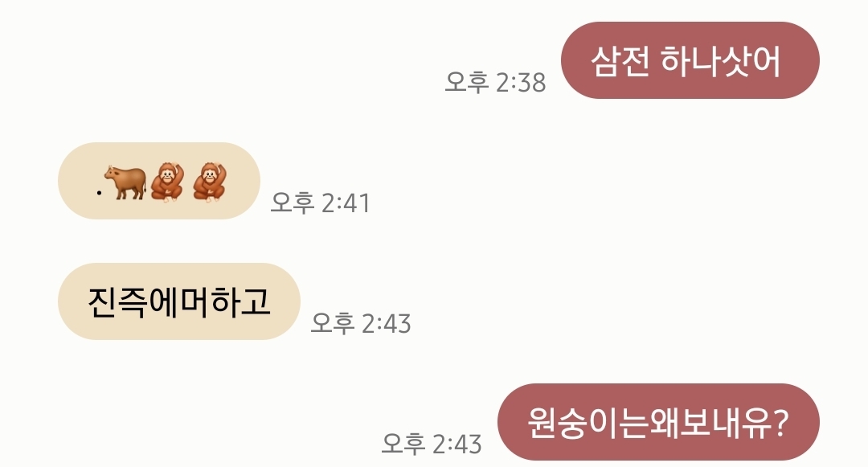The image size is (868, 467).
Task: Select the '진즉에머하고' received message bubble
Action: point(178,301)
